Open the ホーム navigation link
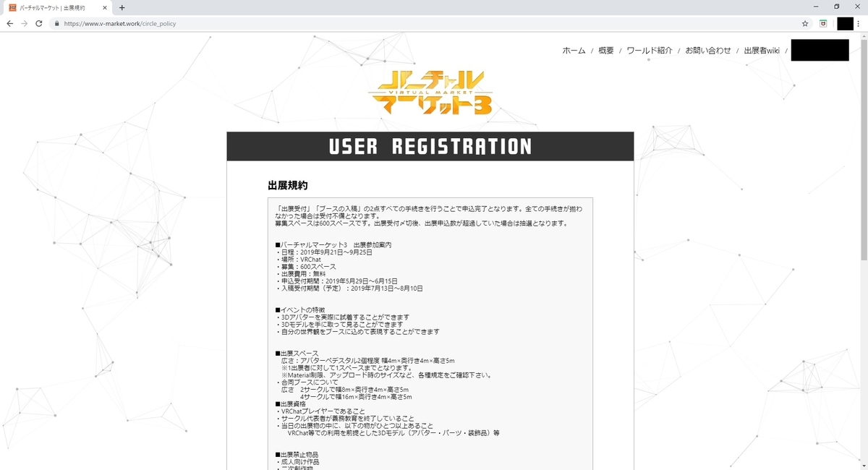The height and width of the screenshot is (470, 868). pos(574,50)
